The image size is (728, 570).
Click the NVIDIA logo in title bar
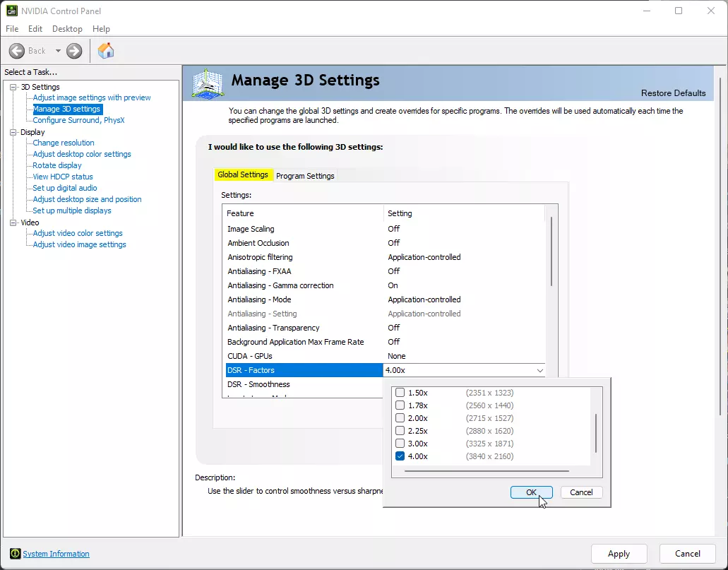pyautogui.click(x=11, y=11)
